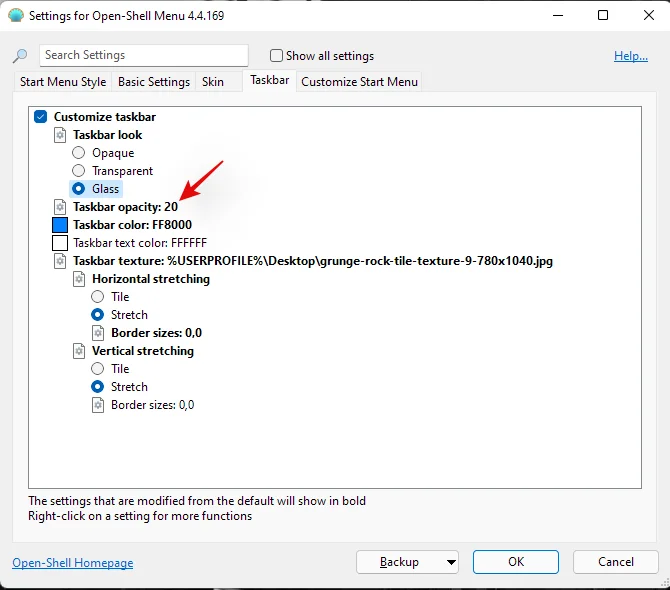Visit the Open-Shell Homepage link
670x590 pixels.
pyautogui.click(x=73, y=563)
